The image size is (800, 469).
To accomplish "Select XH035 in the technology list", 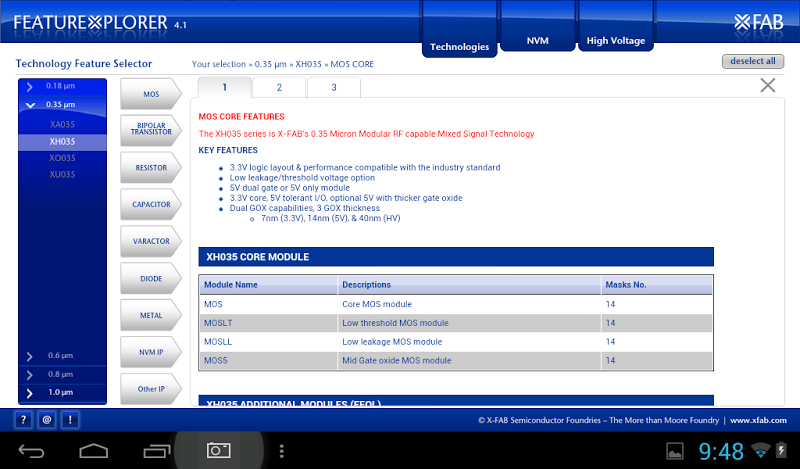I will coord(62,142).
